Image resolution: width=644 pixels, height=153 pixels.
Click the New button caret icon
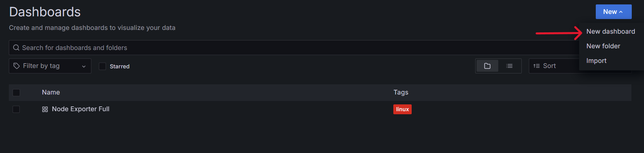coord(621,12)
